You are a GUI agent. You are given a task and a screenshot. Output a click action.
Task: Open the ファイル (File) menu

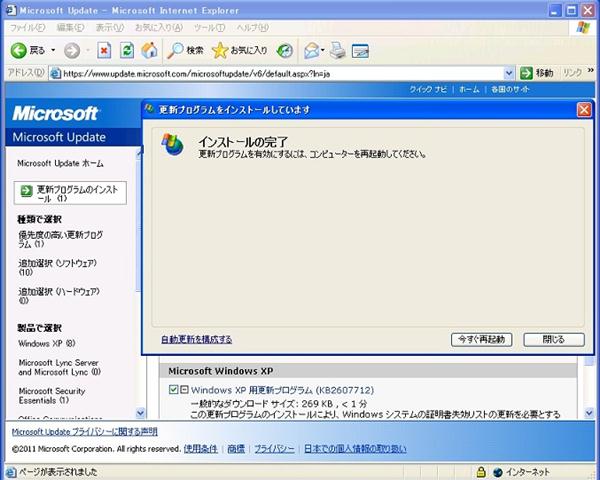point(27,28)
